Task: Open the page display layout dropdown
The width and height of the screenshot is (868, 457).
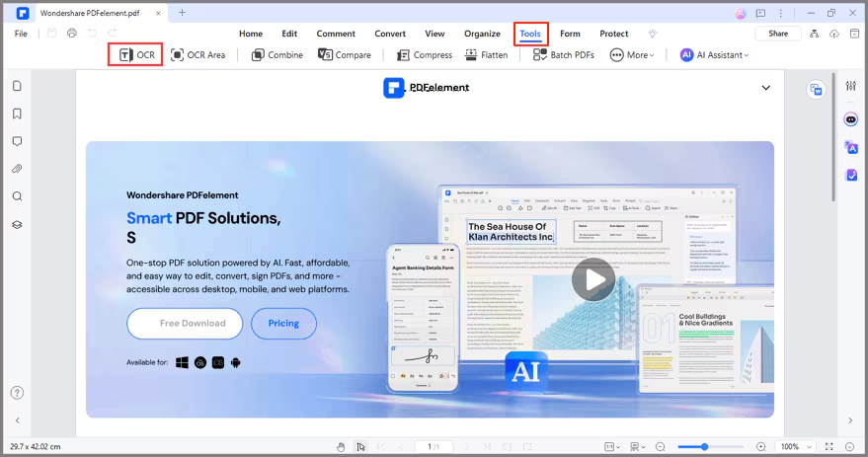Action: (637, 446)
